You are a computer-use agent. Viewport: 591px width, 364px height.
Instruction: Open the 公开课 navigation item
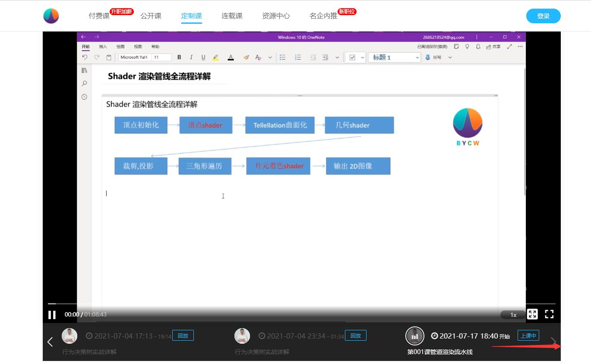tap(151, 16)
